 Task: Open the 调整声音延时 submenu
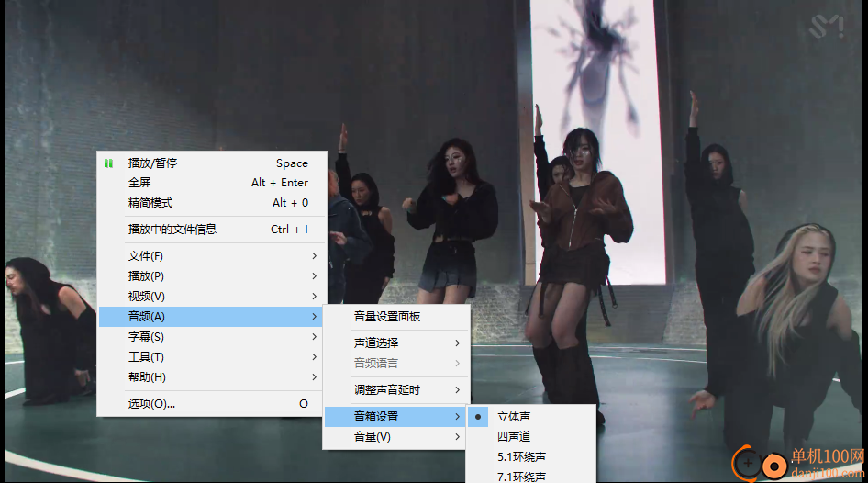[396, 390]
